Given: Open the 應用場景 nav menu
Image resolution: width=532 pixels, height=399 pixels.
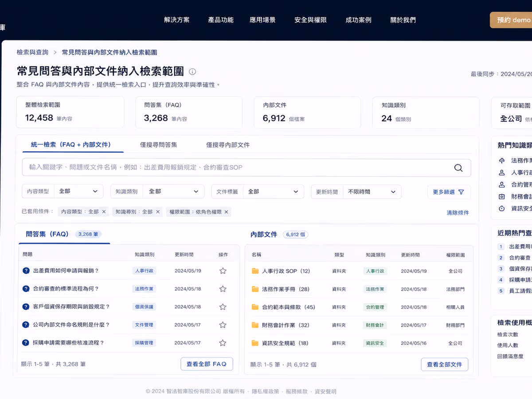Looking at the screenshot, I should (x=262, y=20).
